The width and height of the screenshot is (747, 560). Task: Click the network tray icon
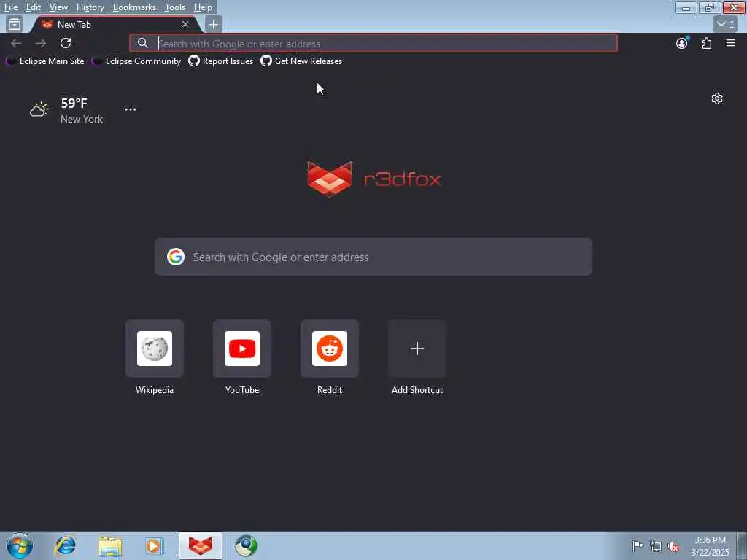coord(656,546)
